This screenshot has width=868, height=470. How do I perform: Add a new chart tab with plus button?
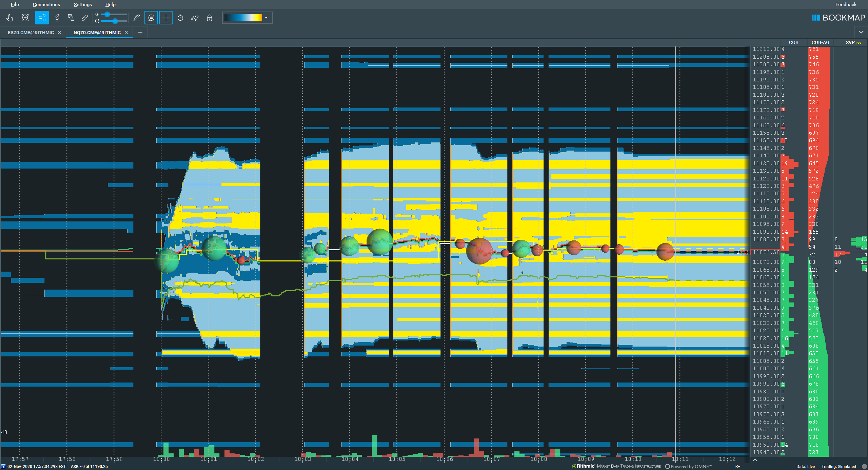[140, 32]
